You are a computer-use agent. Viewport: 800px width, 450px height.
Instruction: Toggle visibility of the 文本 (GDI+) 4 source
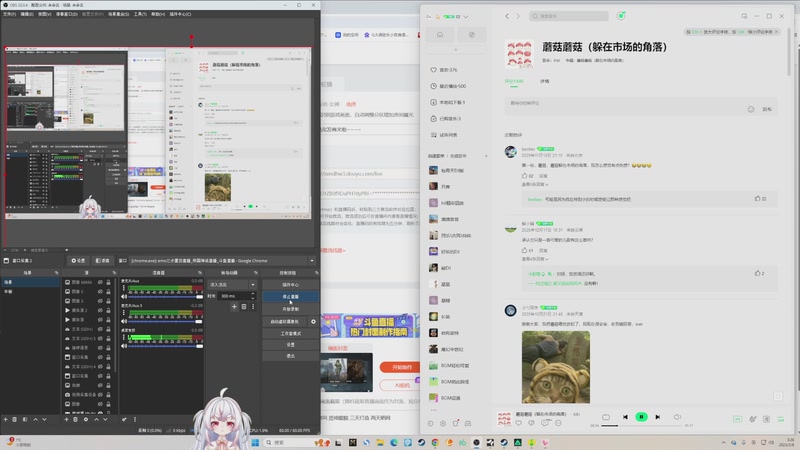pos(100,366)
